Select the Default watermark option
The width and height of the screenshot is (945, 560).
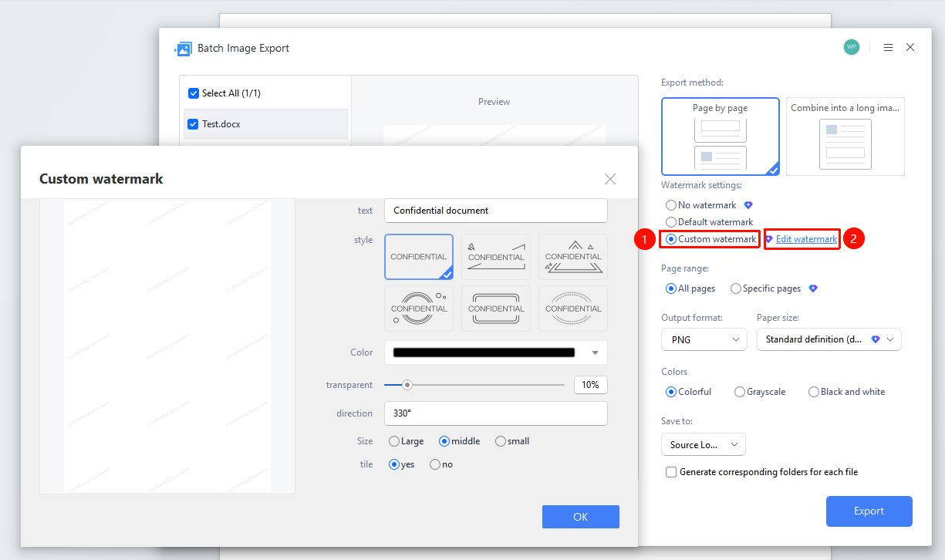click(x=671, y=222)
